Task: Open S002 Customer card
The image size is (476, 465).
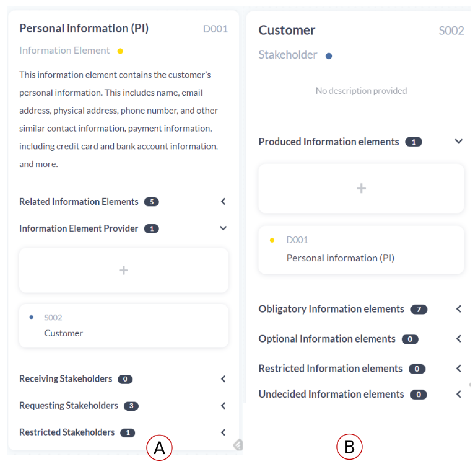Action: click(123, 325)
